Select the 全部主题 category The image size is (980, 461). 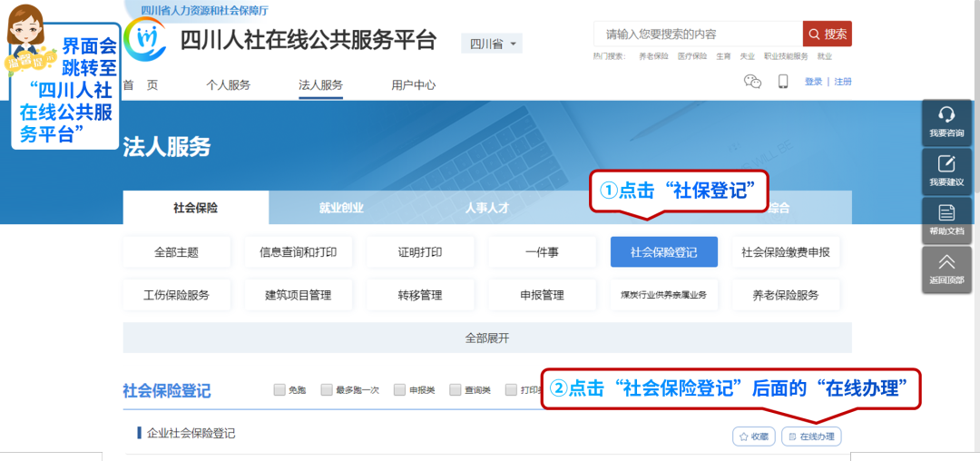point(176,252)
